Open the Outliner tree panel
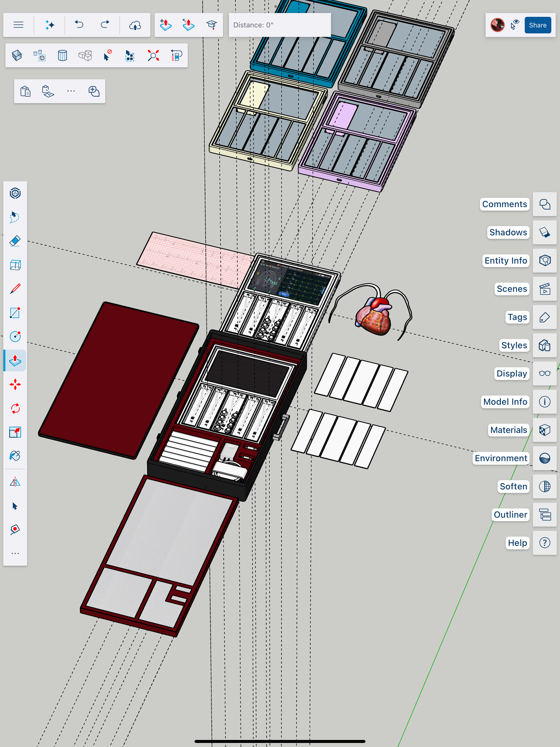Screen dimensions: 560x747 pos(545,515)
